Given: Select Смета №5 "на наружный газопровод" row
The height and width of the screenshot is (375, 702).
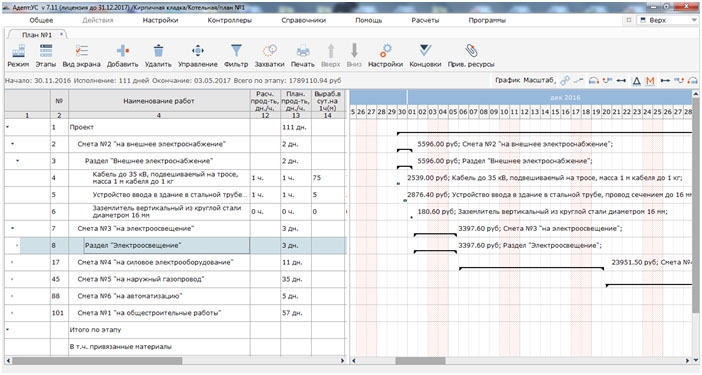Looking at the screenshot, I should pos(175,279).
